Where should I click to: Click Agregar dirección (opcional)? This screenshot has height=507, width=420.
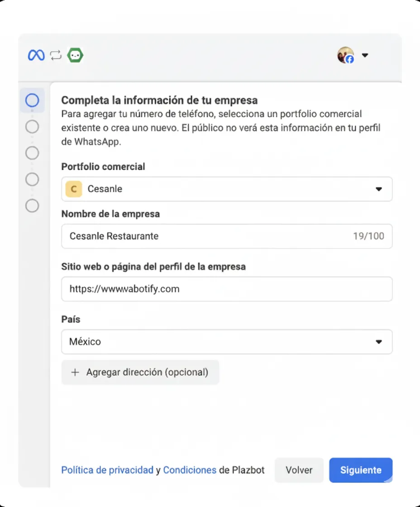(x=140, y=372)
